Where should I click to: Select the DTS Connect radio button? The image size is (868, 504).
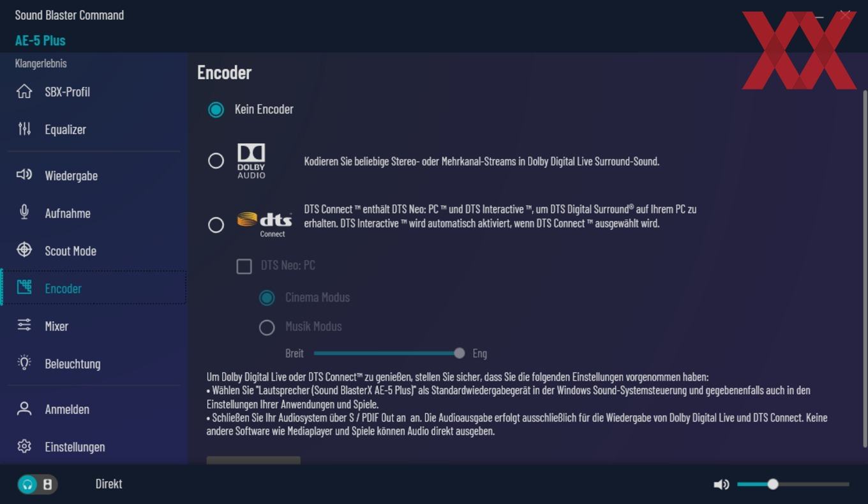[x=216, y=225]
